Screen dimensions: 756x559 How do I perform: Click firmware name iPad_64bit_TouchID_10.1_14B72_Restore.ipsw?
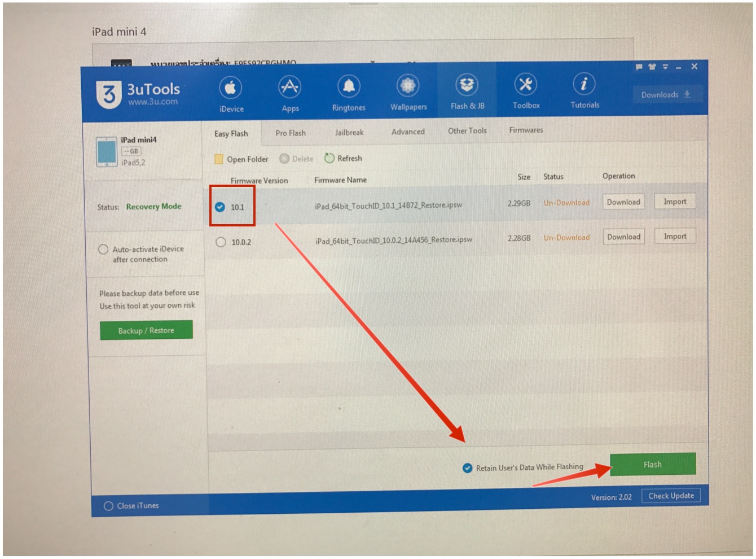[388, 206]
